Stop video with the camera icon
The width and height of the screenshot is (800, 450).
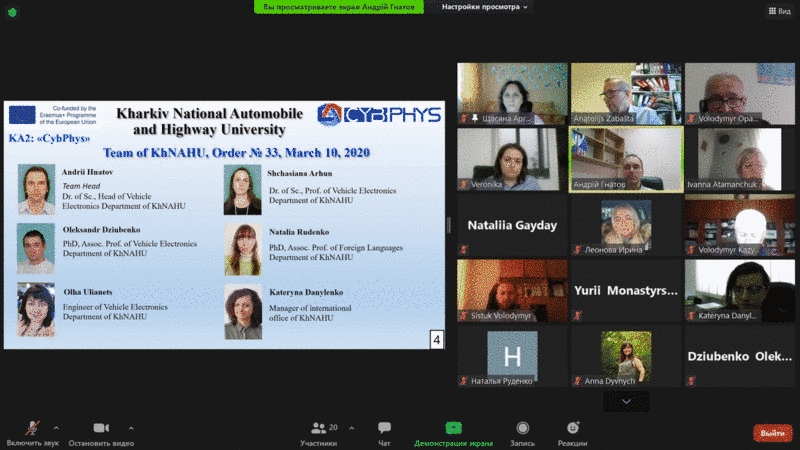(x=100, y=428)
